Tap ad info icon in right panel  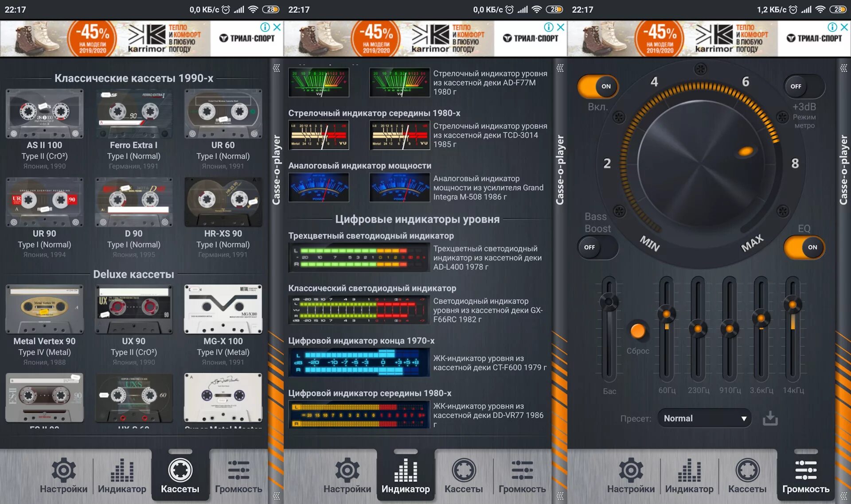(x=832, y=27)
